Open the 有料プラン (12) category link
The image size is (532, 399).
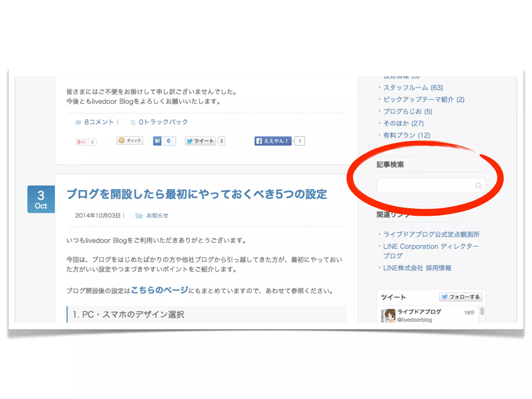coord(407,135)
